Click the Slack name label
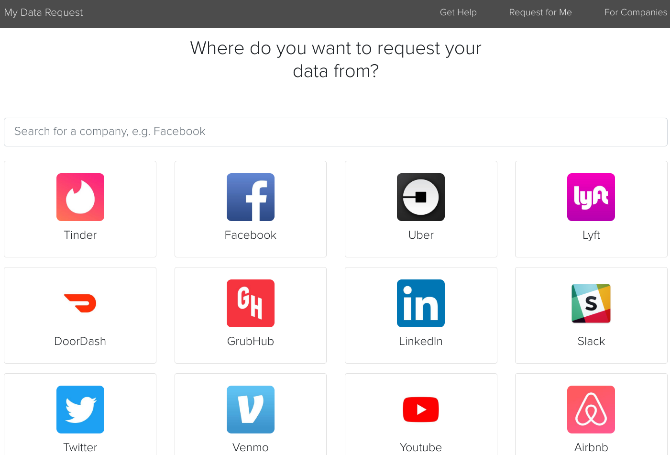Screen dimensions: 670x455 591,341
